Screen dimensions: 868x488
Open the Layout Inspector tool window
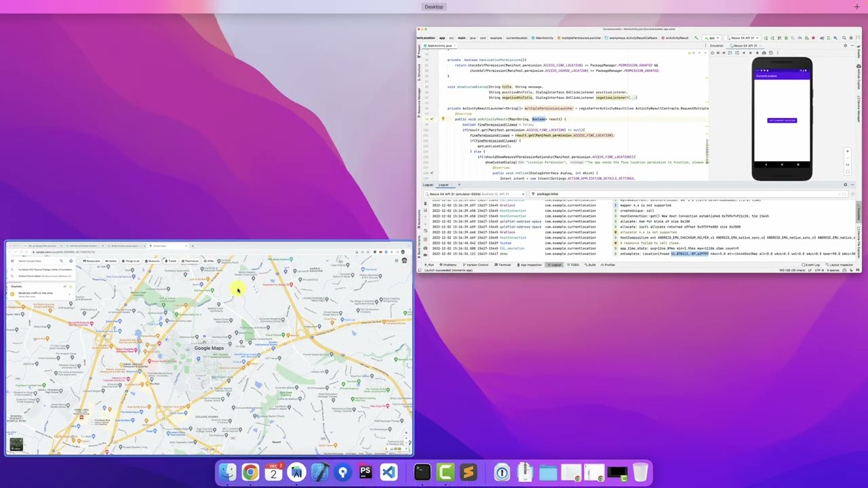(x=840, y=264)
